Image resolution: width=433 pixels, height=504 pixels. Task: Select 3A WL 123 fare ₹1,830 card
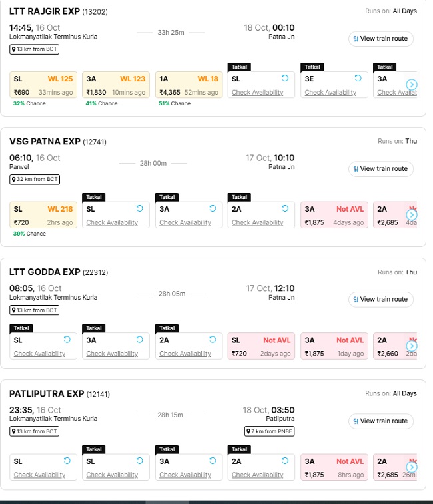pyautogui.click(x=116, y=85)
